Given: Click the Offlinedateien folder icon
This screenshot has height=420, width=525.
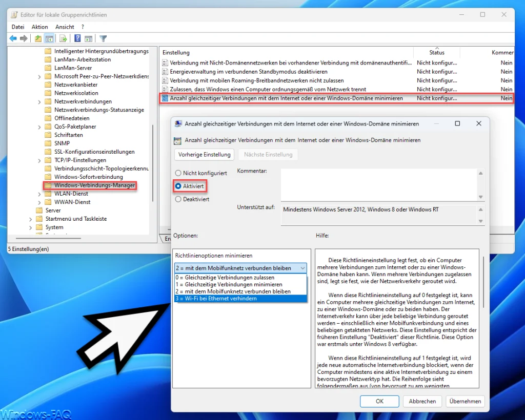Looking at the screenshot, I should tap(48, 118).
